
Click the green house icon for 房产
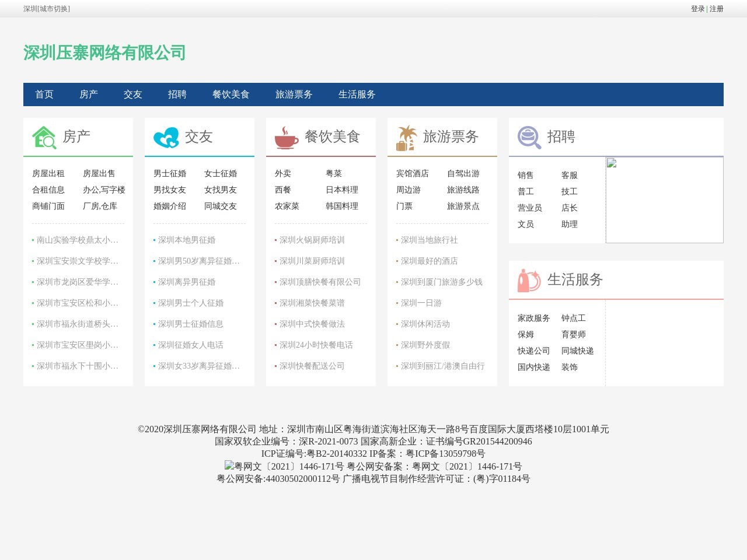tap(43, 136)
